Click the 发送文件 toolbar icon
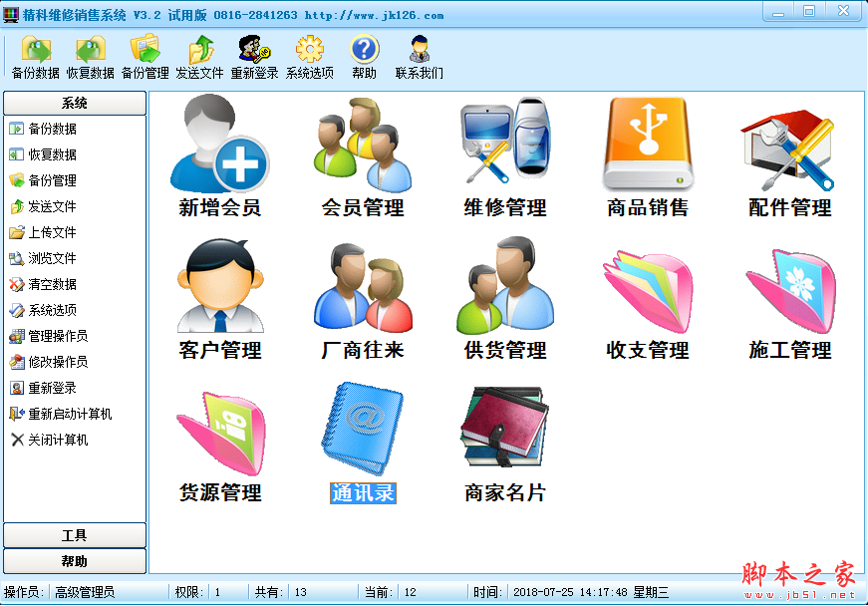868x606 pixels. pos(200,57)
